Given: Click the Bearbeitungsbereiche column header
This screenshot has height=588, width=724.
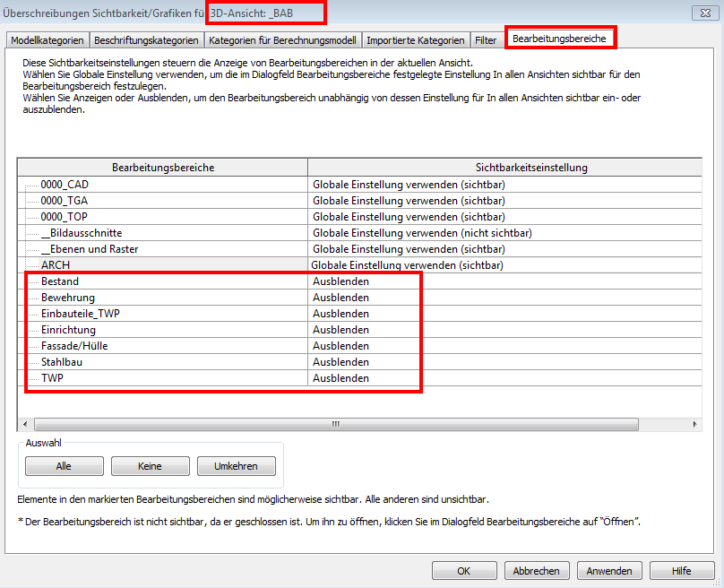Looking at the screenshot, I should (x=162, y=168).
